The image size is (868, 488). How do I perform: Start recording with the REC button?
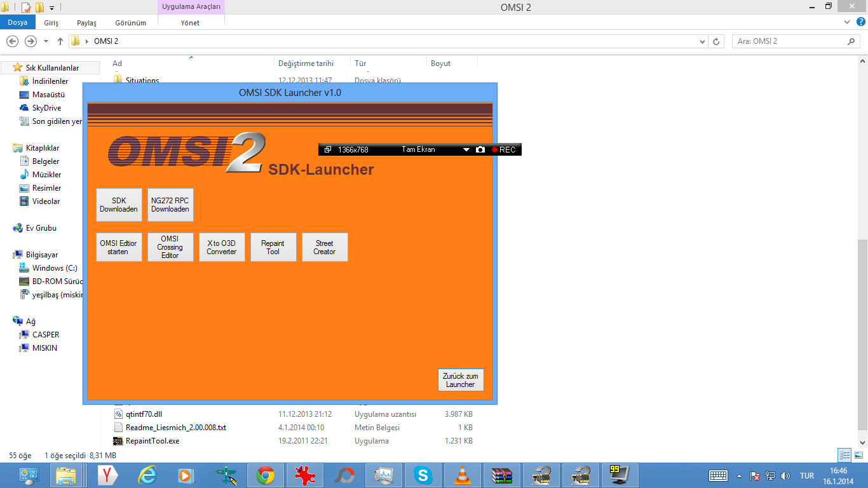[504, 149]
